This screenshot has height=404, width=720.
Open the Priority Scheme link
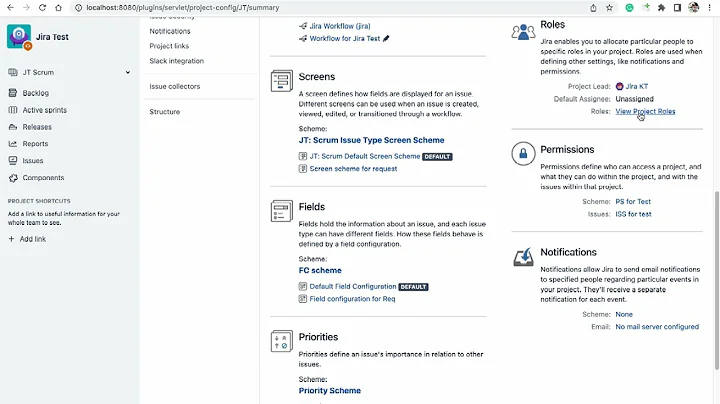(x=330, y=391)
